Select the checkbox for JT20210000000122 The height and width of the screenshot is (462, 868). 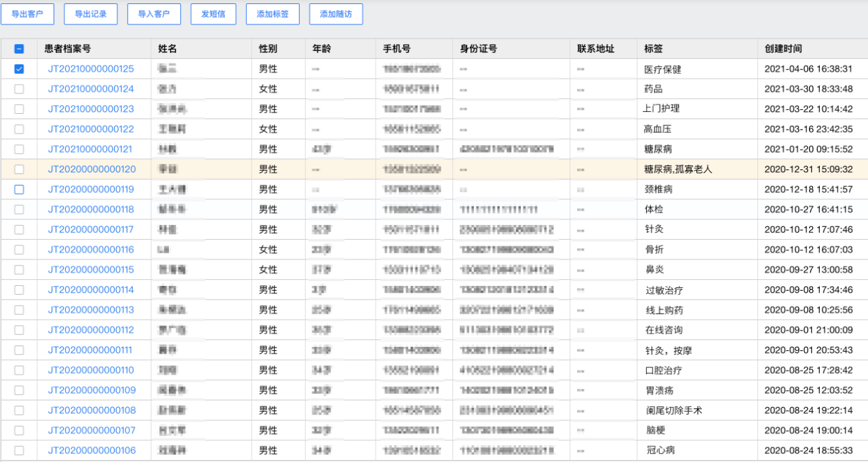coord(19,129)
